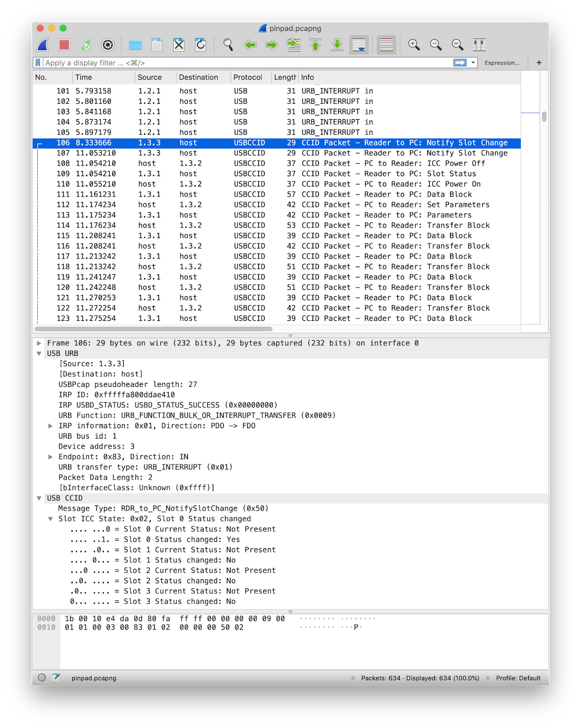Sort by the Source column header

(155, 77)
